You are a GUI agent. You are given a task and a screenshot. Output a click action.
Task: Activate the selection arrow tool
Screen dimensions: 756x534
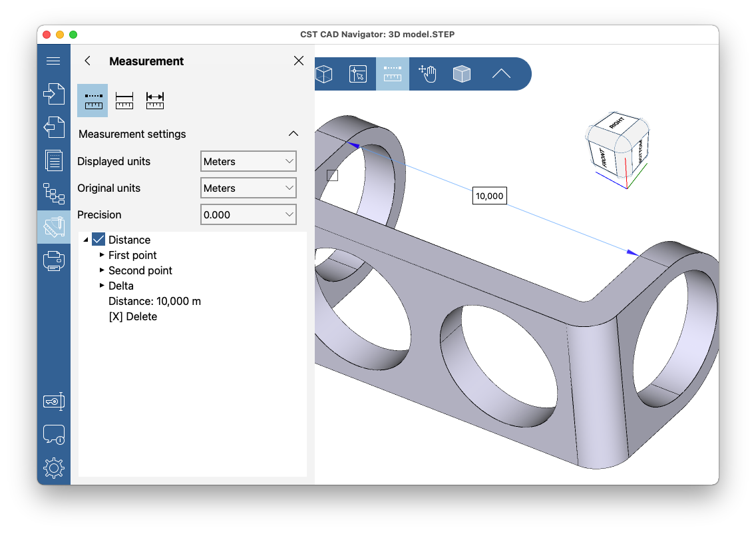click(x=357, y=74)
